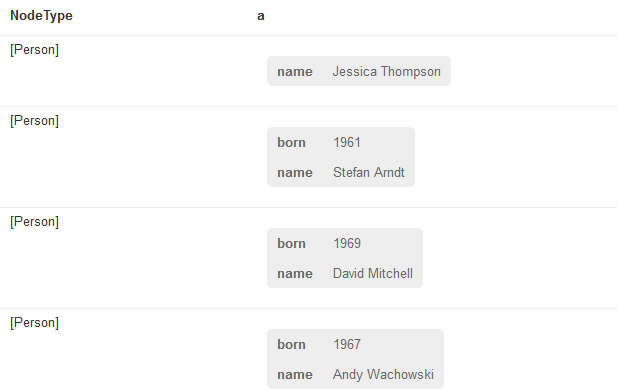617x391 pixels.
Task: Click the name key beside David Mitchell
Action: pyautogui.click(x=295, y=273)
